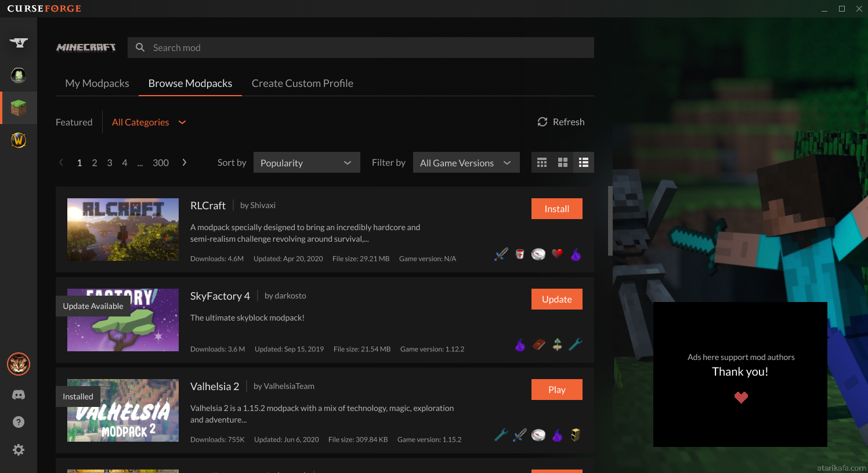
Task: Open the Discord icon in sidebar
Action: click(19, 395)
